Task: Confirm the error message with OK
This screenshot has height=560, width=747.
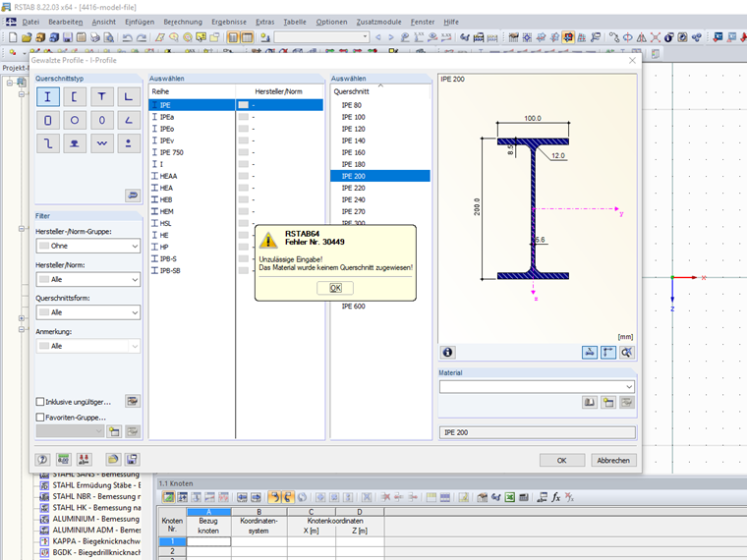Action: pos(335,288)
